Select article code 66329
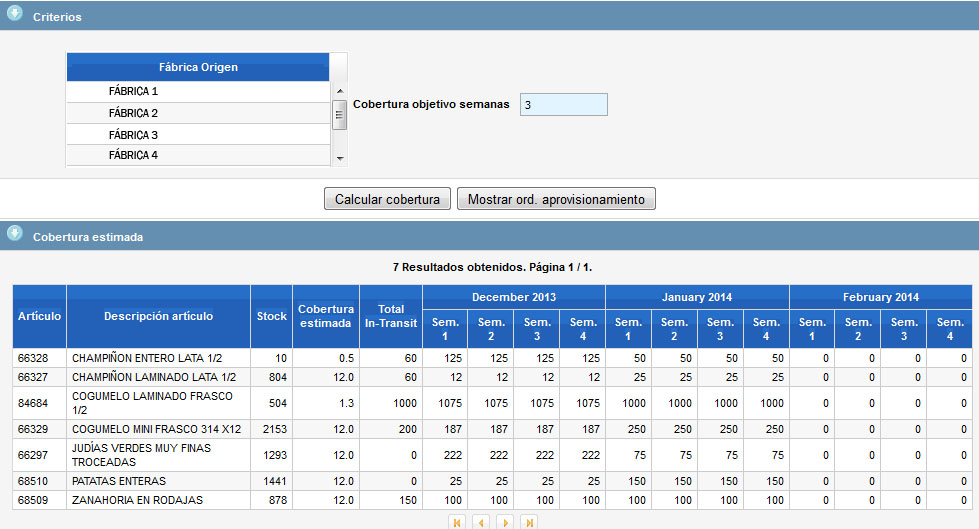The width and height of the screenshot is (979, 529). point(33,429)
